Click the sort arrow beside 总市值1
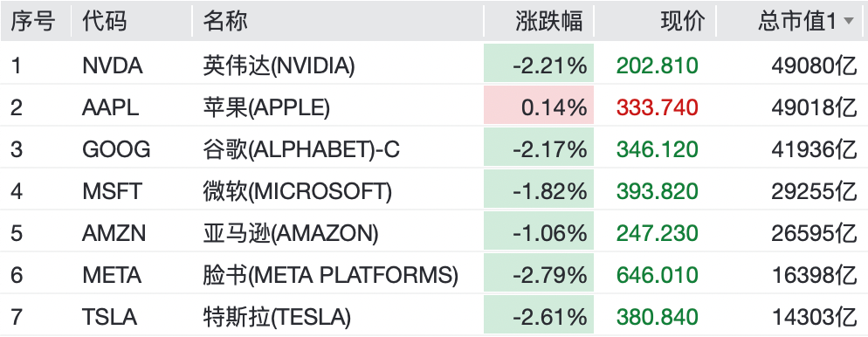The image size is (868, 337). tap(848, 22)
